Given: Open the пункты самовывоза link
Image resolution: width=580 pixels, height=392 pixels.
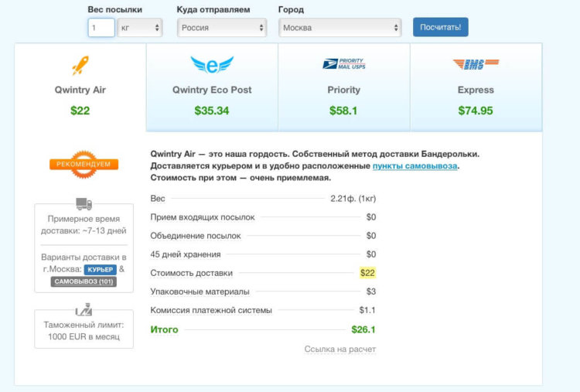Looking at the screenshot, I should point(415,166).
